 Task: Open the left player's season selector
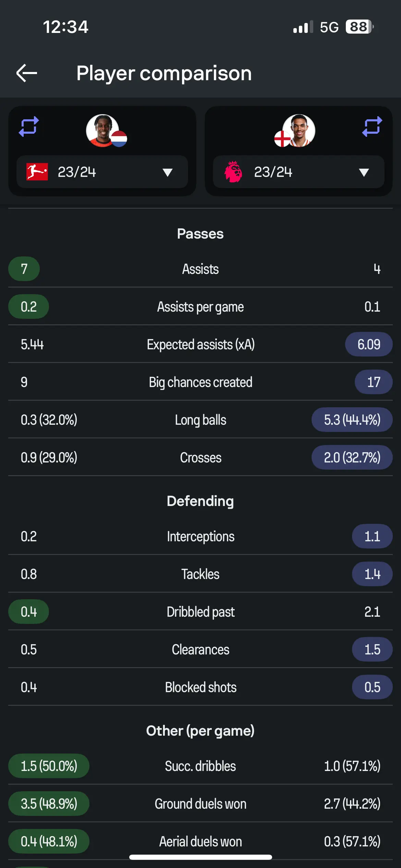tap(102, 172)
